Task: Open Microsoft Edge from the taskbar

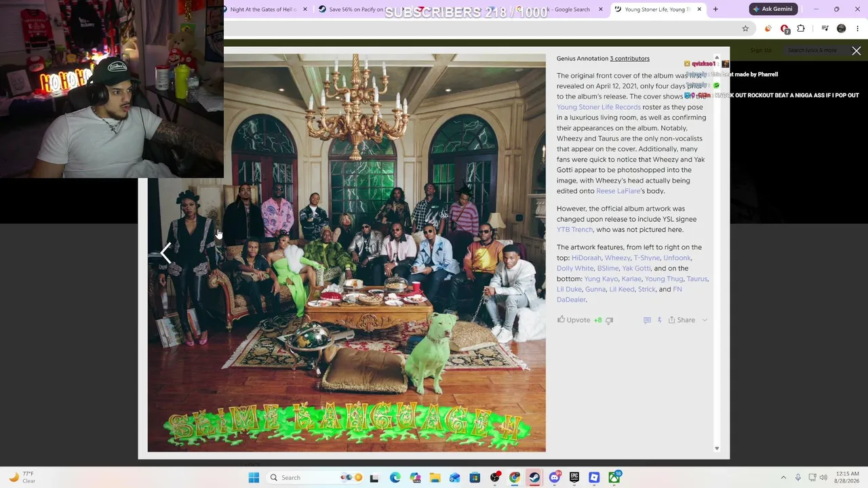Action: coord(395,478)
